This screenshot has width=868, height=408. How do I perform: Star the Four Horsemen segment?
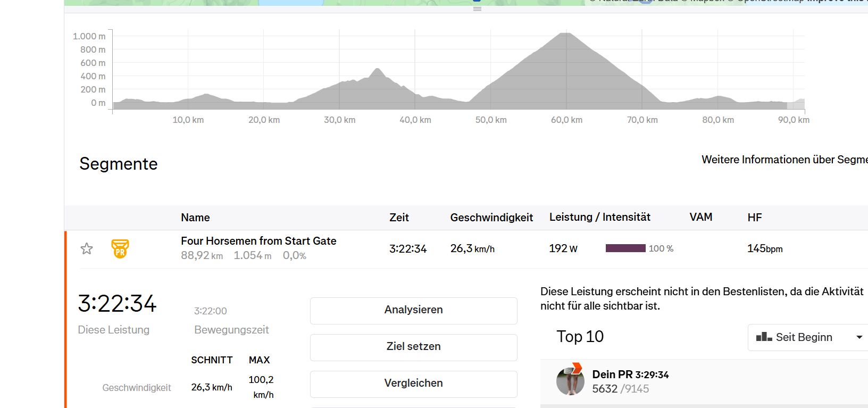87,248
